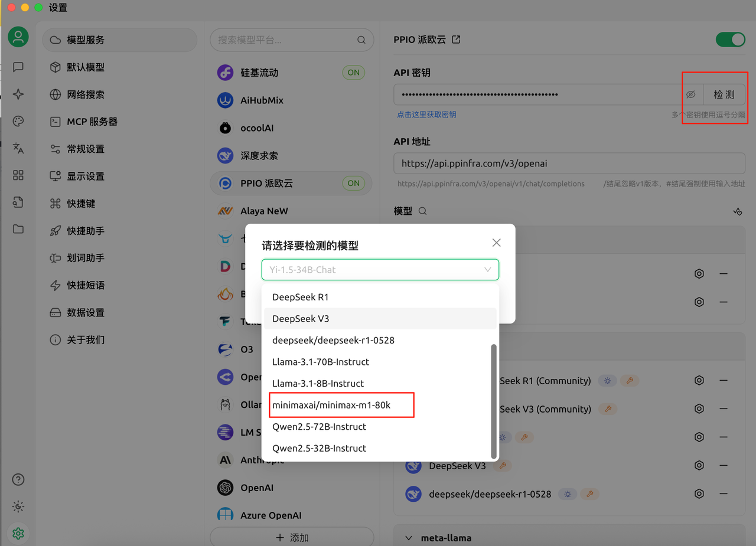Select Qwen2.5-32B-Instruct in dropdown list
This screenshot has height=546, width=756.
tap(380, 448)
